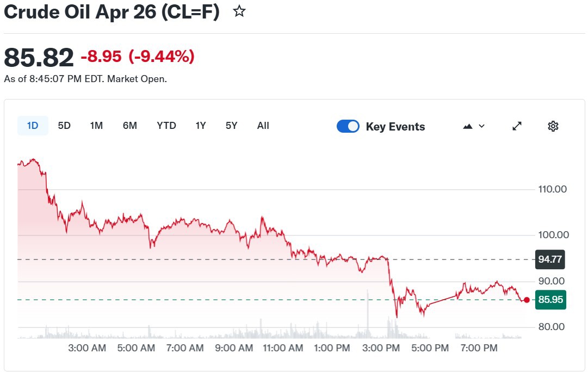The image size is (588, 372).
Task: View the 1Y price history
Action: (x=201, y=126)
